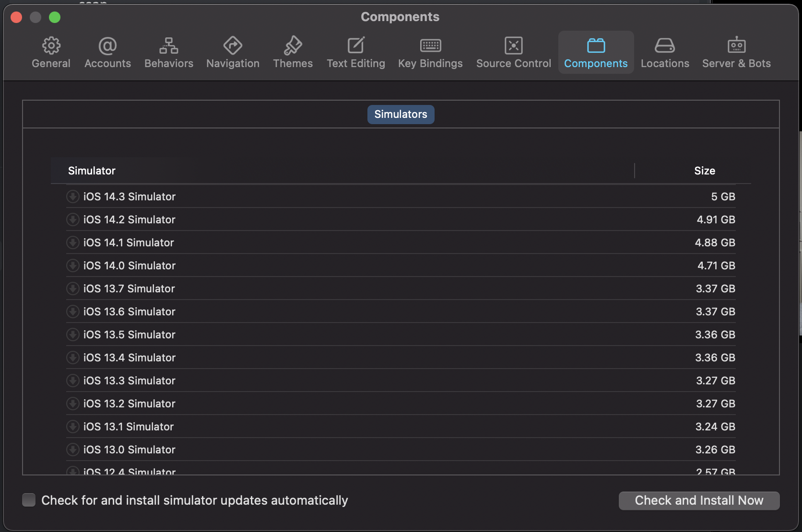Screen dimensions: 802x532
Task: Open the Navigation settings pane
Action: 232,52
